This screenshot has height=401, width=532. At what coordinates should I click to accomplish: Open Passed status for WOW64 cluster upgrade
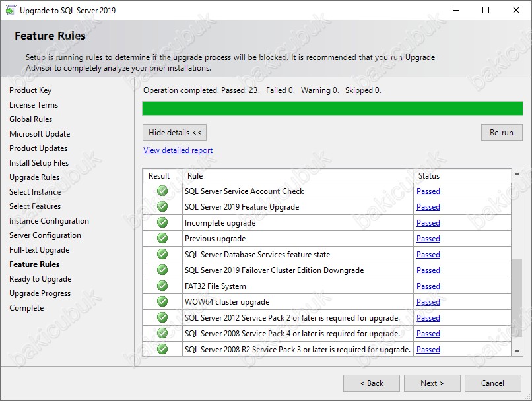point(428,302)
